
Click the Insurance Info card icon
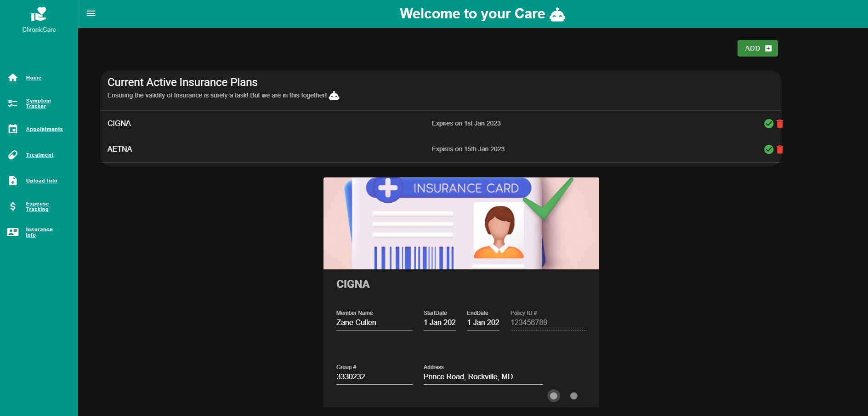click(x=13, y=232)
